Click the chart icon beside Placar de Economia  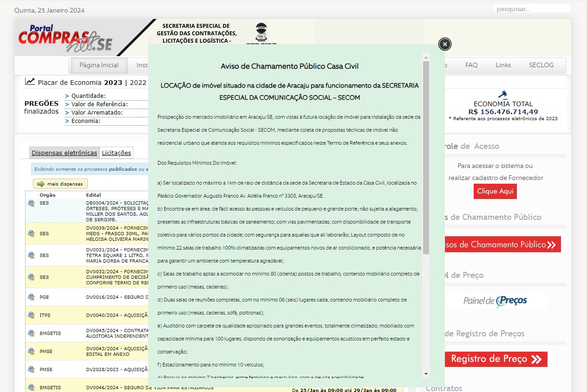coord(30,82)
